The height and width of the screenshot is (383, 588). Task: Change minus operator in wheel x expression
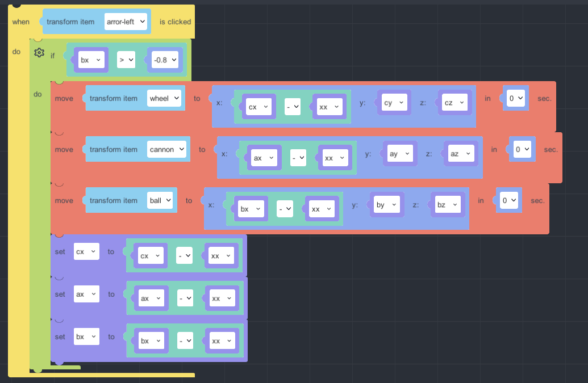[x=293, y=107]
